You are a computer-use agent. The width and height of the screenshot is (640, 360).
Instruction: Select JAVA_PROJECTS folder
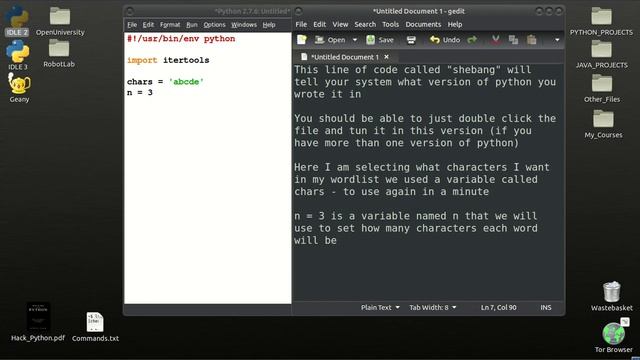[602, 54]
